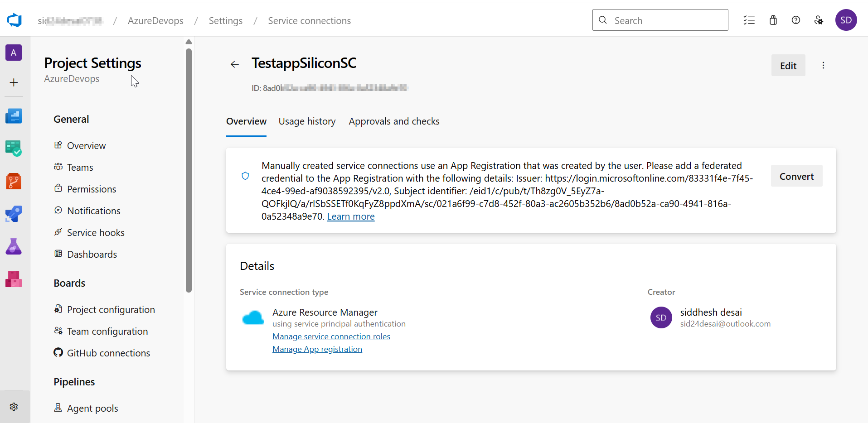Open Manage service connection roles link
Screen dimensions: 868x423
point(331,336)
